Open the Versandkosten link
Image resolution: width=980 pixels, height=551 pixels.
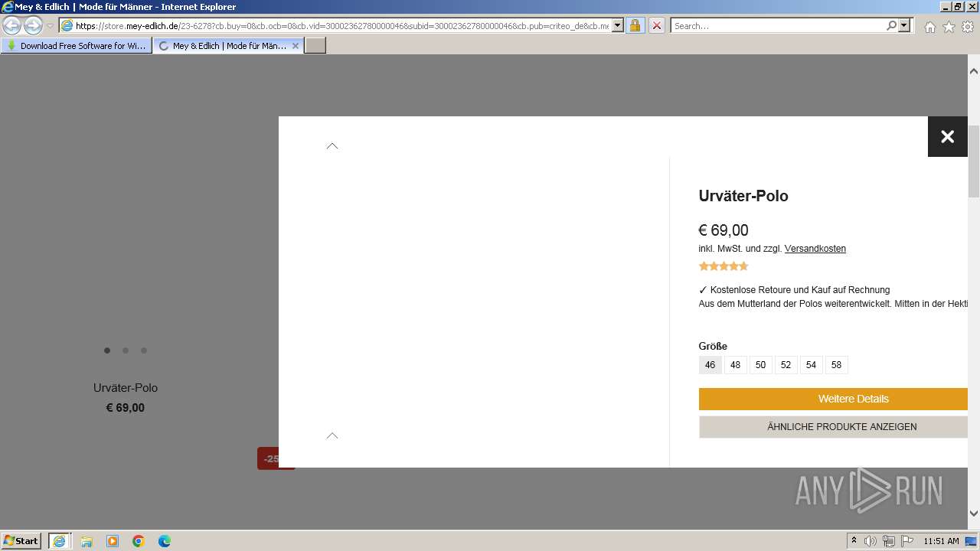[815, 249]
